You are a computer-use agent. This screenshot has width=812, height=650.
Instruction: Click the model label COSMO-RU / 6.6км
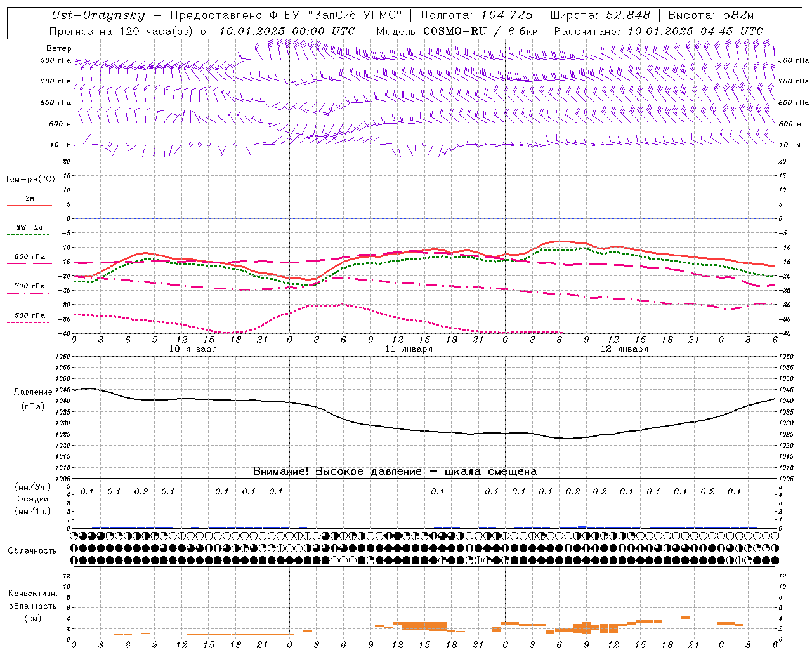(x=481, y=31)
